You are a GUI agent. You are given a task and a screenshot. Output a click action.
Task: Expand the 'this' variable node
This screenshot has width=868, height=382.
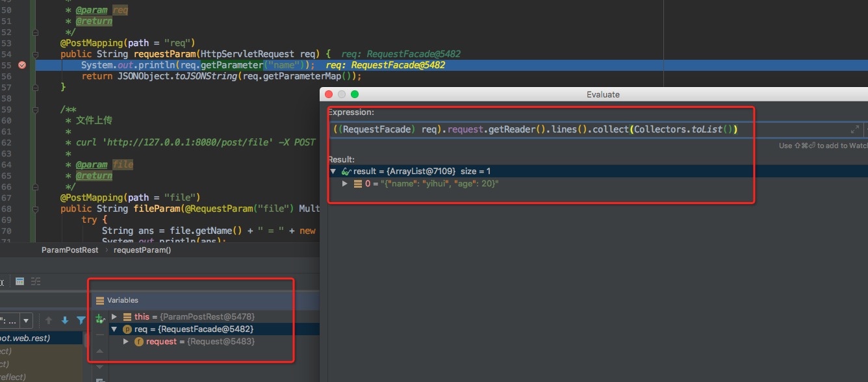114,316
